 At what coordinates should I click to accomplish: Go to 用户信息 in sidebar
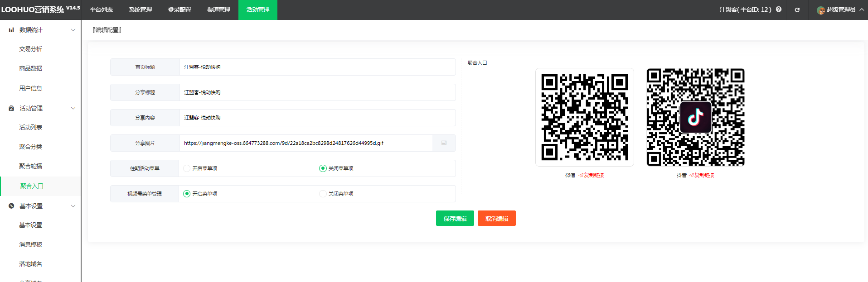click(x=31, y=88)
